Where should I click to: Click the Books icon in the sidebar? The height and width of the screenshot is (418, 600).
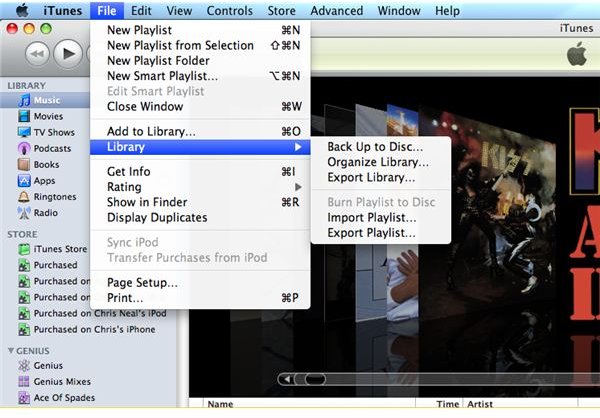pyautogui.click(x=24, y=165)
